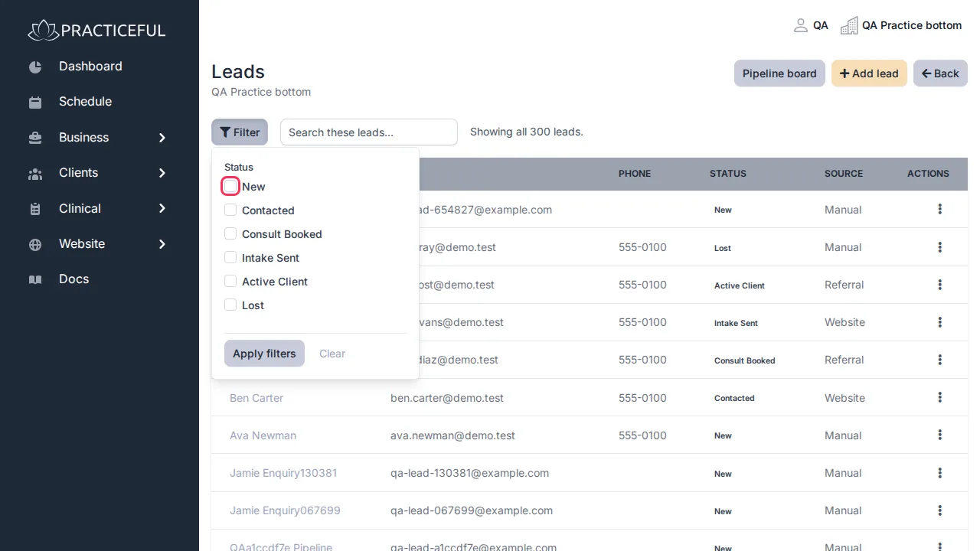The width and height of the screenshot is (980, 551).
Task: Open actions menu for ava.newman@demo.test row
Action: coord(940,435)
